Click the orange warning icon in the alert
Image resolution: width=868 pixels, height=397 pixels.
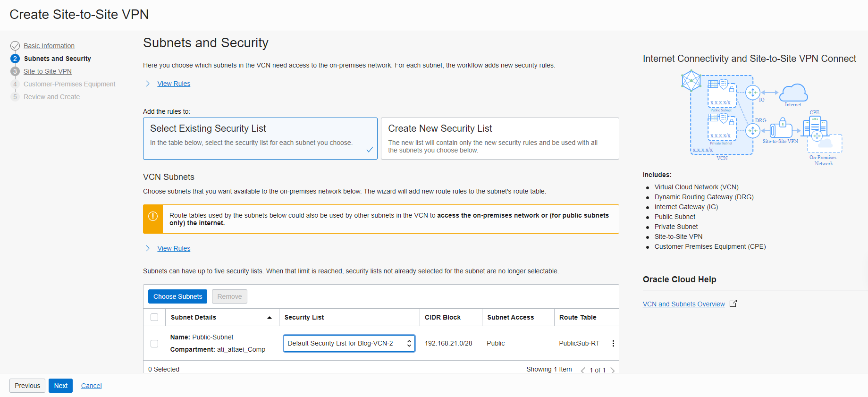(153, 216)
